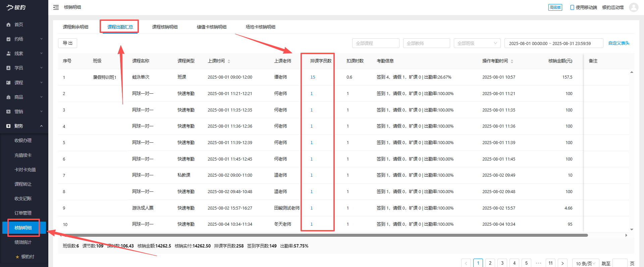Image resolution: width=644 pixels, height=267 pixels.
Task: Click the 商品 bag icon
Action: pos(8,97)
